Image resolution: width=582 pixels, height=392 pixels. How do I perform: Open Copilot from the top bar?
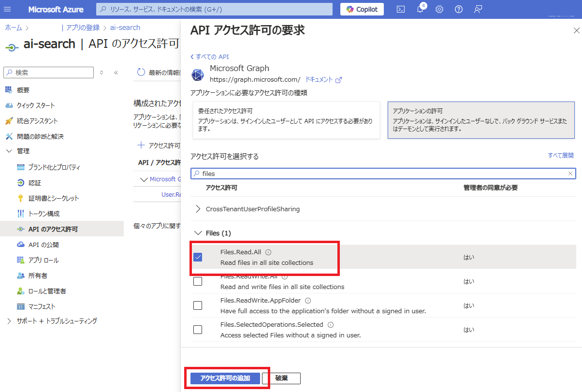[x=362, y=9]
